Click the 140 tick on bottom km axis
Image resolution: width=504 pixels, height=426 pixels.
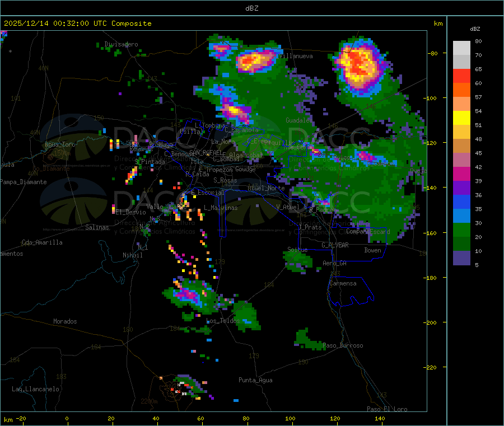coord(380,418)
